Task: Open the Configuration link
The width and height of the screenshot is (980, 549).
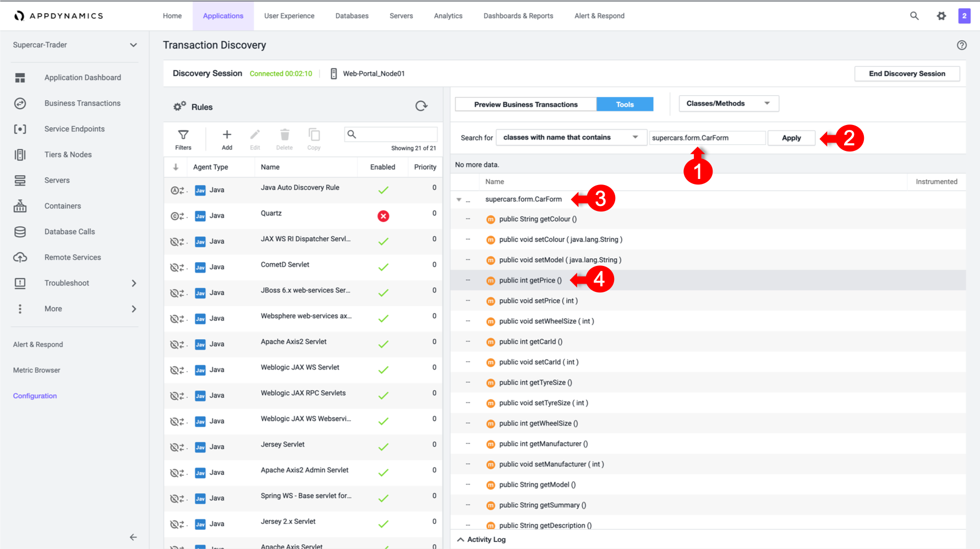Action: pyautogui.click(x=35, y=396)
